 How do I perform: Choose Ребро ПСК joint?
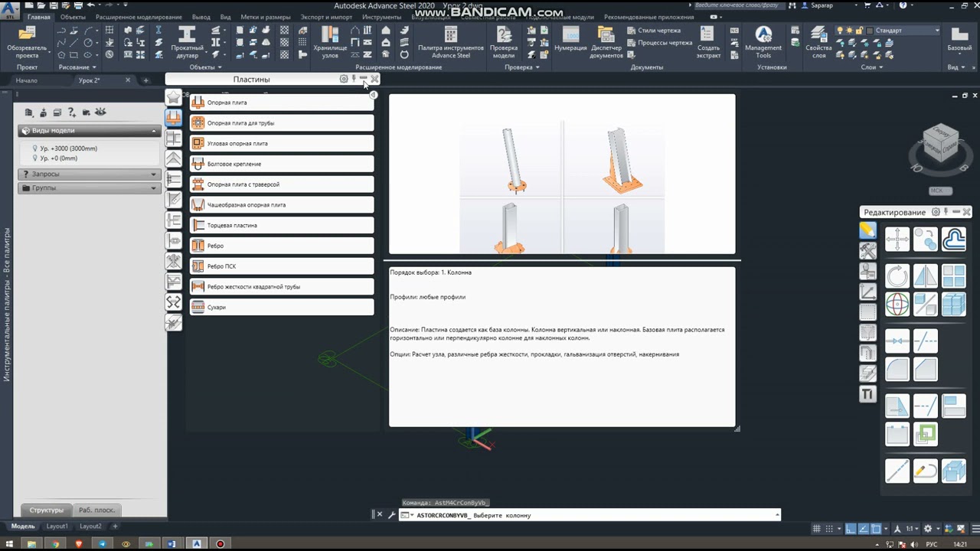(x=282, y=266)
